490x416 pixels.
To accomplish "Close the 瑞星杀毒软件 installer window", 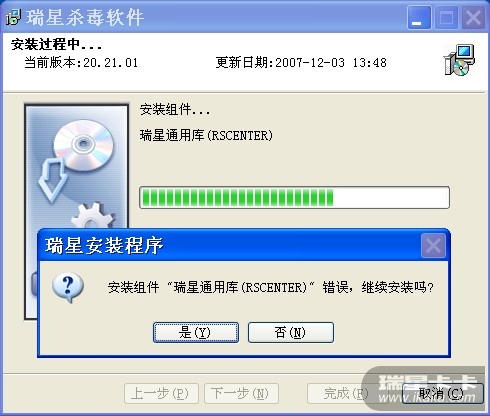I will [473, 17].
